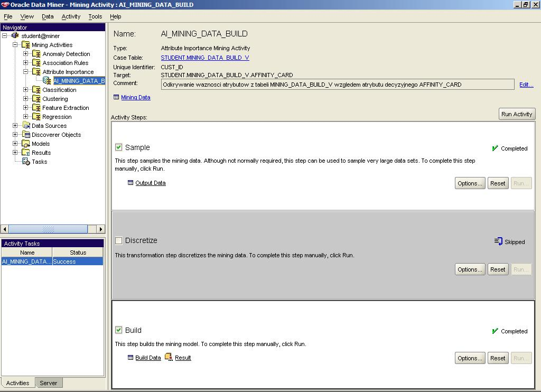This screenshot has height=392, width=541.
Task: Collapse the Mining Activities node
Action: tap(15, 44)
